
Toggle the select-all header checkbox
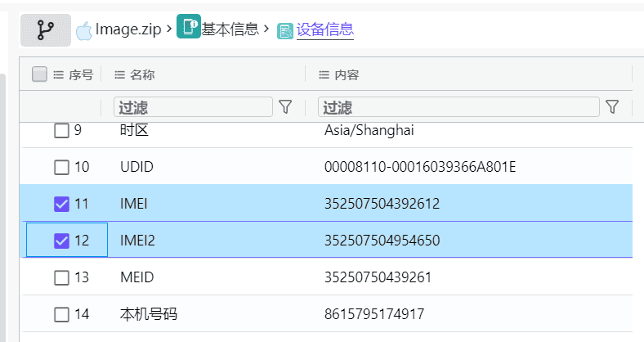click(x=39, y=74)
